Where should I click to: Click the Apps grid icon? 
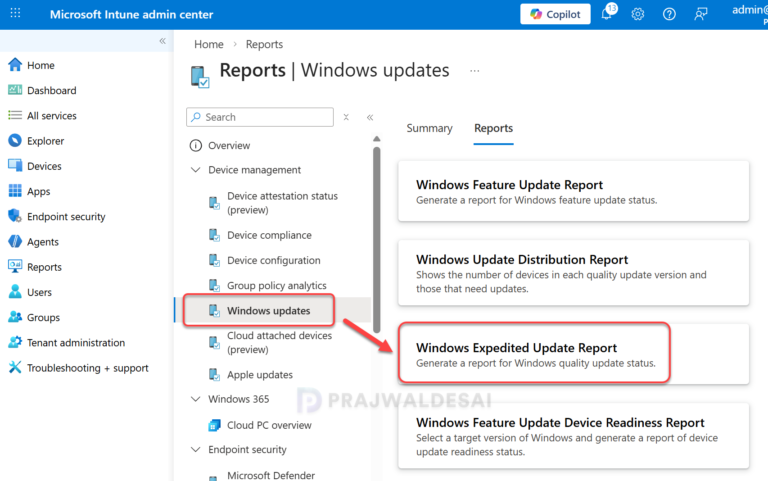click(x=15, y=191)
